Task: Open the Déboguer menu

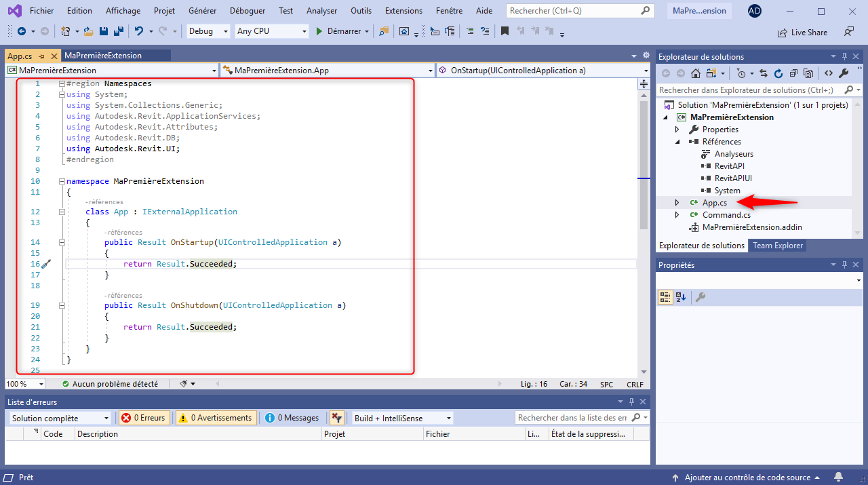Action: (247, 10)
